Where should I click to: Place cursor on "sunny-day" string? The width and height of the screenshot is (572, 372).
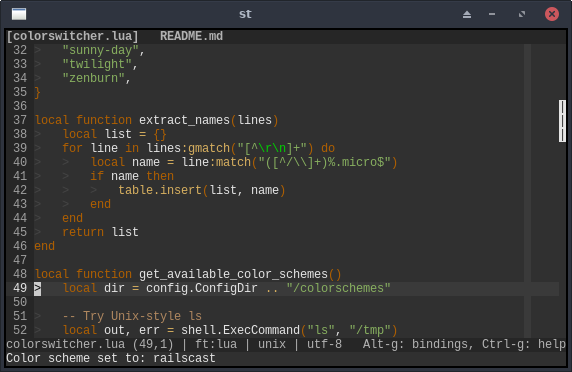[x=100, y=50]
